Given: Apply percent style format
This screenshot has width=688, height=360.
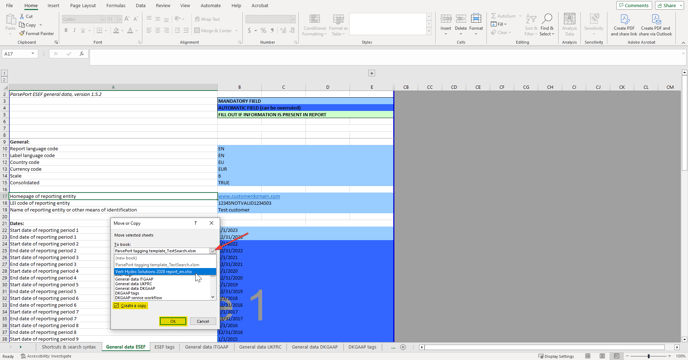Looking at the screenshot, I should [x=263, y=30].
